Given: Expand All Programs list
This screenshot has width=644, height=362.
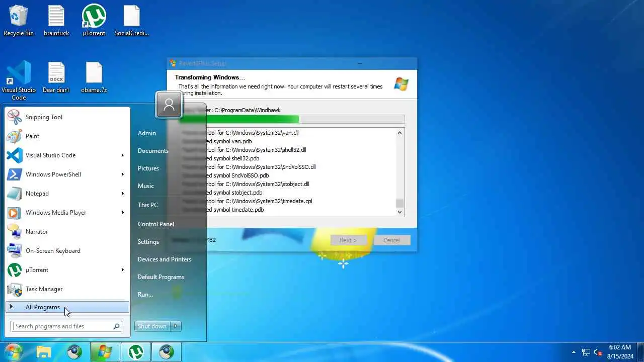Looking at the screenshot, I should 67,307.
